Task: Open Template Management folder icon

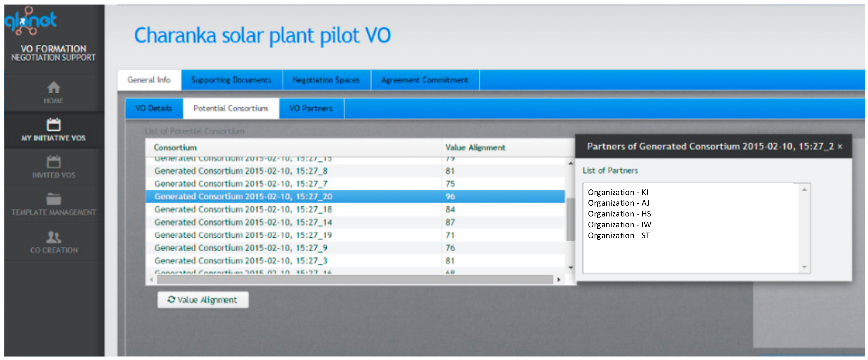Action: (x=53, y=199)
